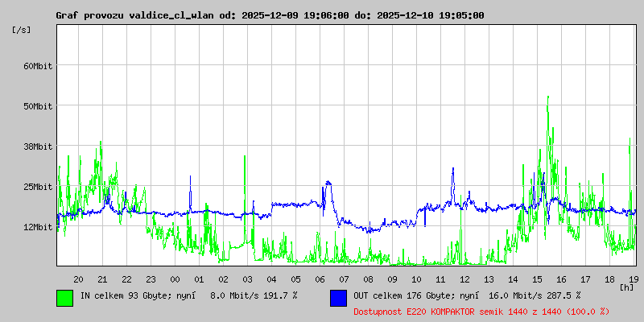Click the '[h]' hour unit label

(x=627, y=287)
